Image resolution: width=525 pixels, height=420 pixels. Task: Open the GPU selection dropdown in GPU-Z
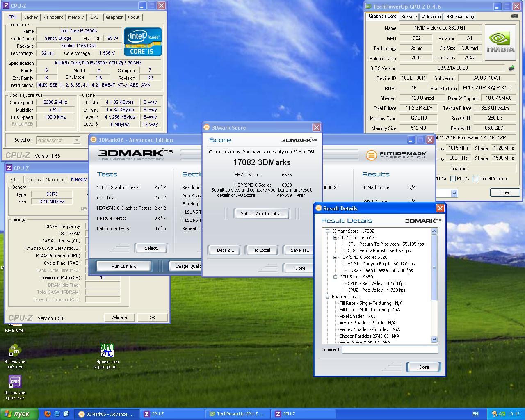pos(454,193)
